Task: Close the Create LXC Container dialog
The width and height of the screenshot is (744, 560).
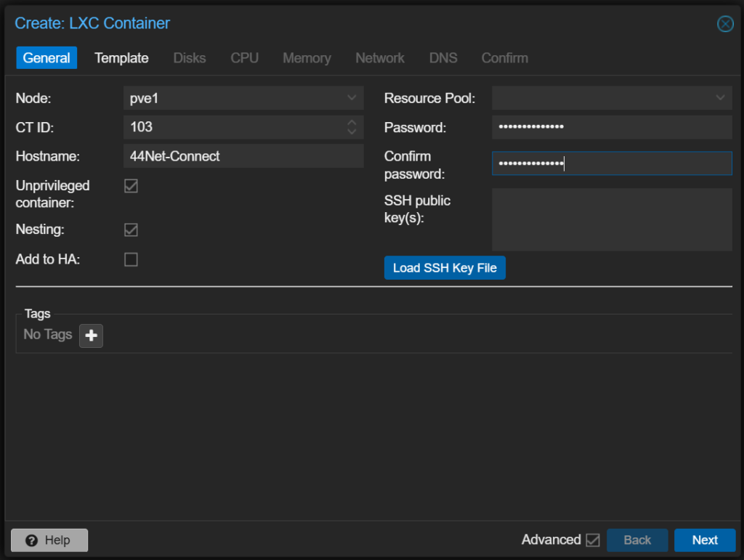Action: coord(725,24)
